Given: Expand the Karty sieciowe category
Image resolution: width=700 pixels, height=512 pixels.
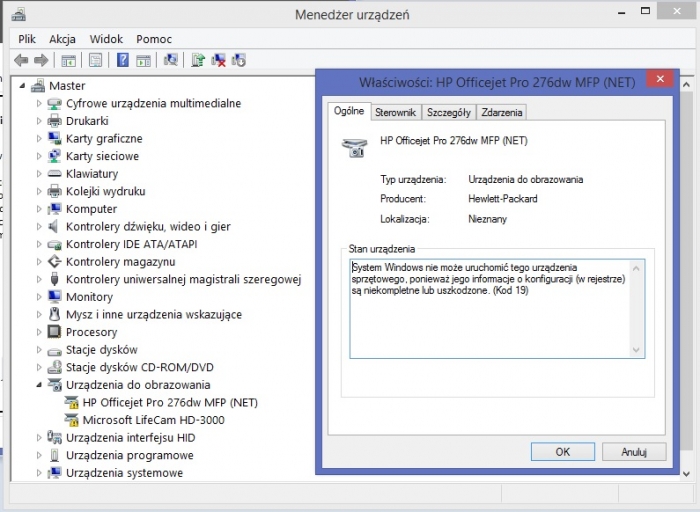Looking at the screenshot, I should (x=39, y=156).
